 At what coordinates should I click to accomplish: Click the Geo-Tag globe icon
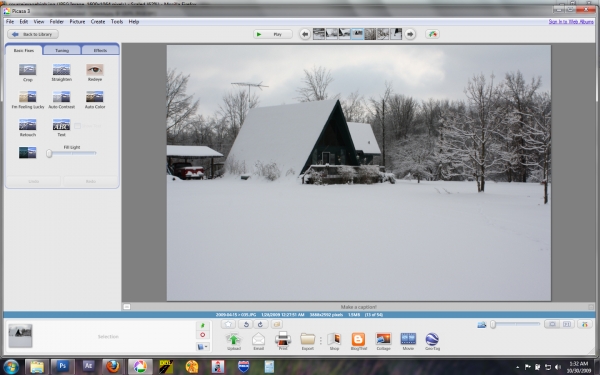click(432, 339)
